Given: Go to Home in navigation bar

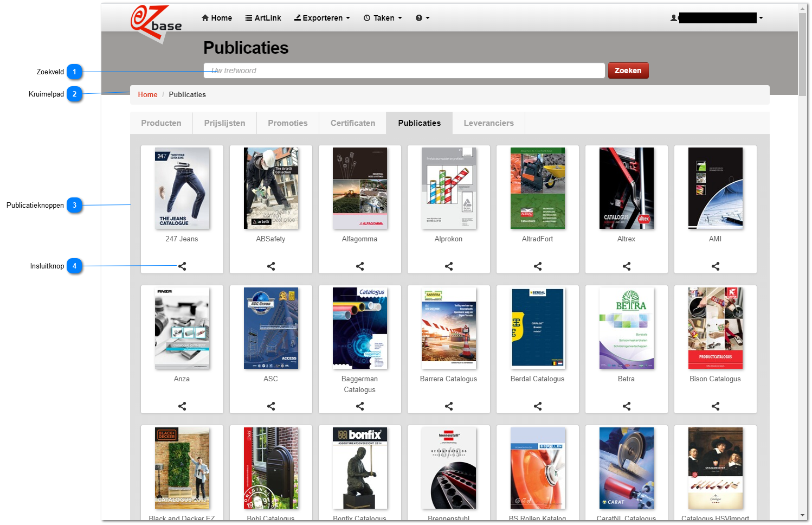Looking at the screenshot, I should [217, 18].
